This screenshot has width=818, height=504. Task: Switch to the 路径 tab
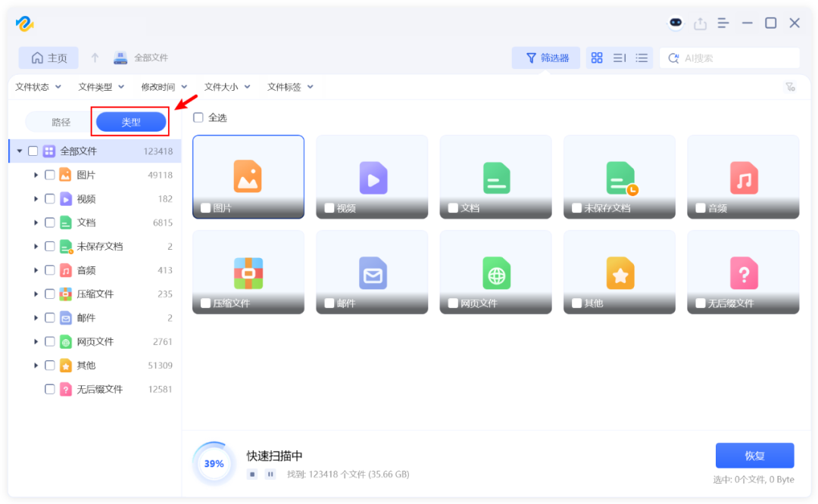click(61, 122)
